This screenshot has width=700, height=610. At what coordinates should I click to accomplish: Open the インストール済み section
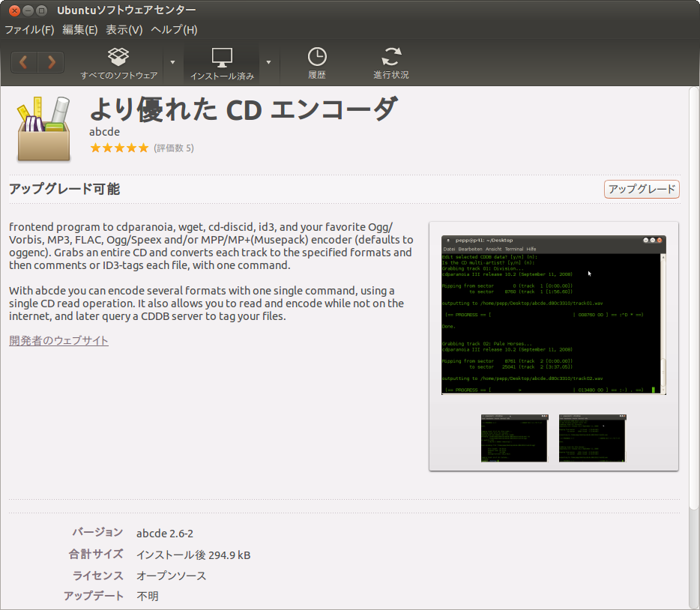pyautogui.click(x=222, y=63)
